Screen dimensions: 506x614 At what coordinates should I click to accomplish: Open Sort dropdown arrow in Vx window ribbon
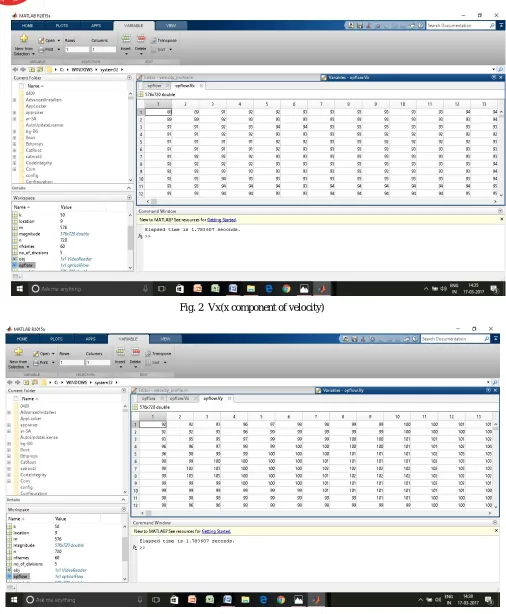click(170, 50)
